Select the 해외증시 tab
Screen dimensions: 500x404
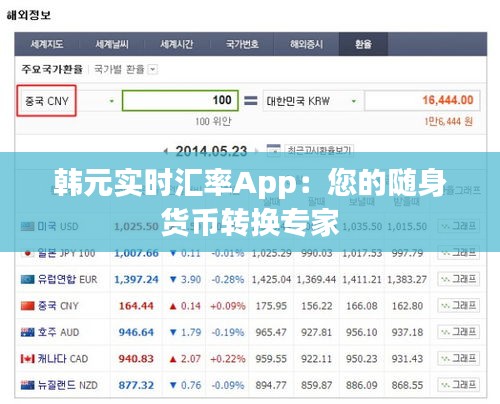(306, 44)
